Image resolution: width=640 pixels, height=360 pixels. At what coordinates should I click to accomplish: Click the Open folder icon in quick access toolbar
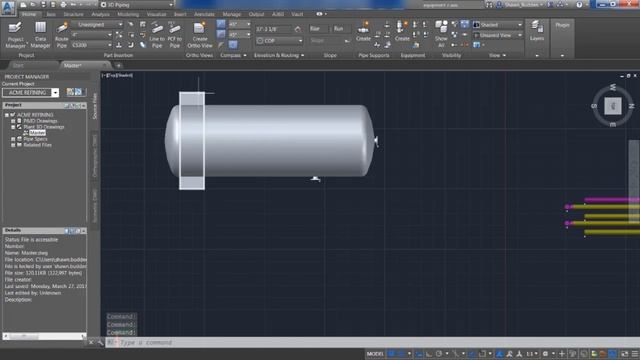coord(33,4)
